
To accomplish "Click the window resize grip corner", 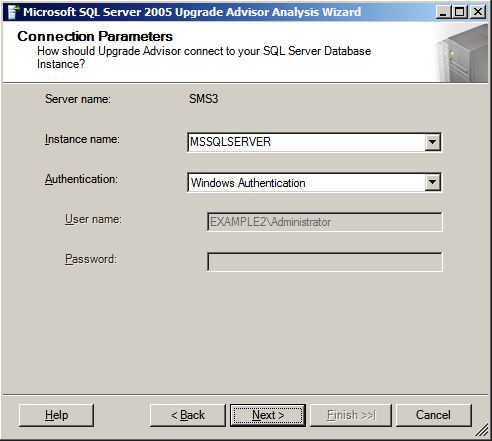I will coord(482,431).
